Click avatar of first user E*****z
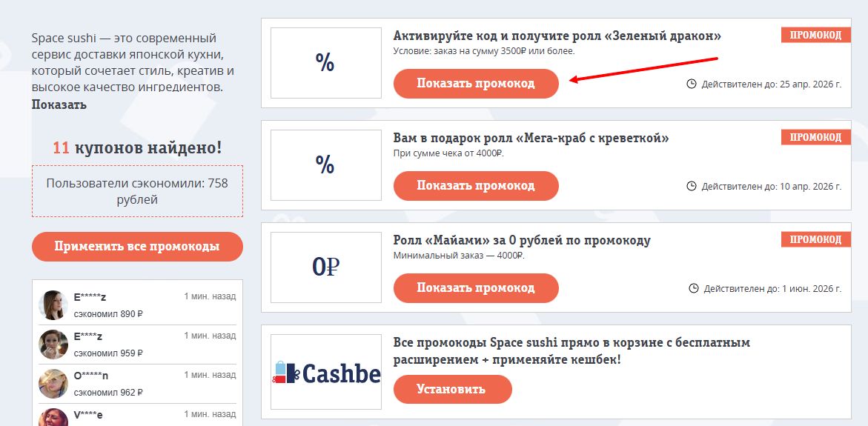This screenshot has width=868, height=426. (x=53, y=304)
